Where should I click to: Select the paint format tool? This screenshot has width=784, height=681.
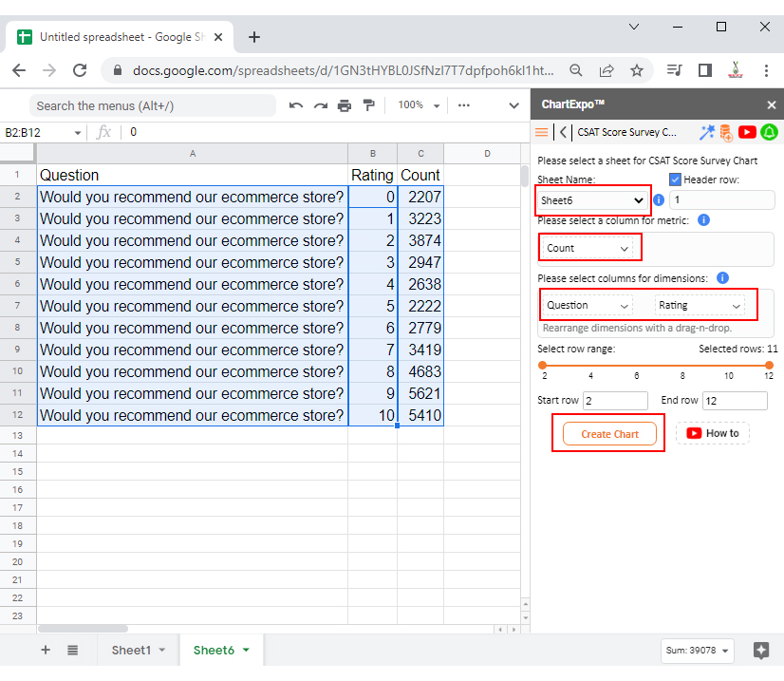tap(369, 105)
